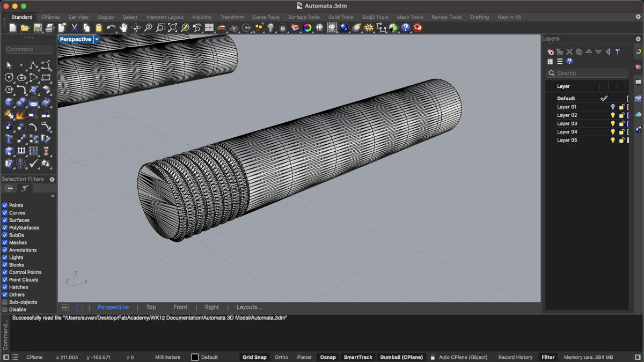Activate the Pan hand tool
The width and height of the screenshot is (644, 362).
pyautogui.click(x=123, y=27)
